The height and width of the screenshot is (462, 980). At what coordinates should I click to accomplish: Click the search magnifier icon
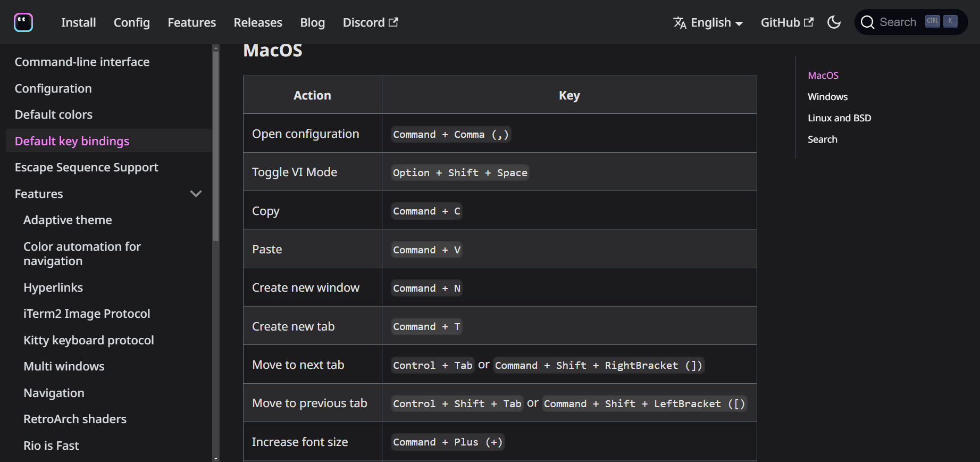coord(867,22)
